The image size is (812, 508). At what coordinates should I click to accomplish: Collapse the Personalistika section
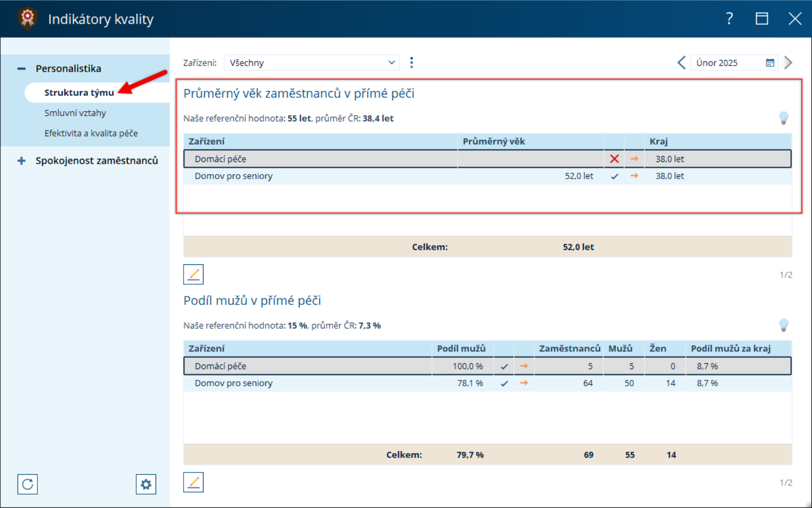tap(21, 69)
